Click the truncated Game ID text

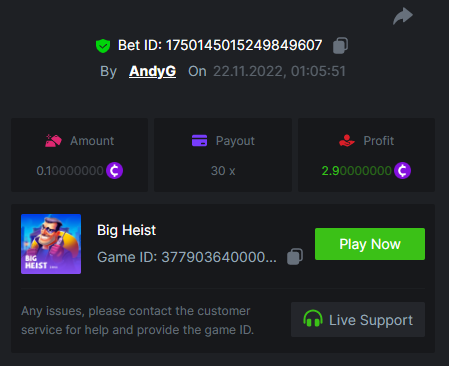coord(187,257)
